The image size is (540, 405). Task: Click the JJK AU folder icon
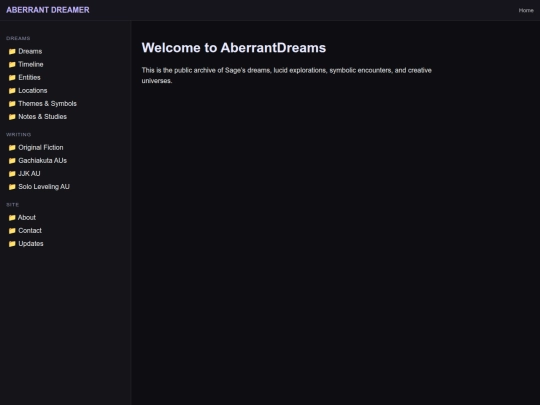[12, 174]
